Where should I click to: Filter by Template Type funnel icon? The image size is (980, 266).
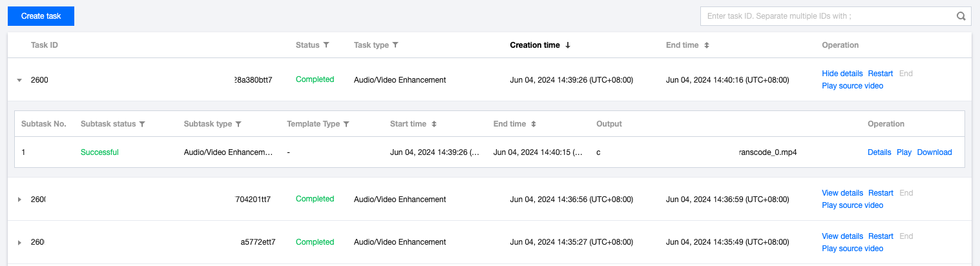coord(346,124)
